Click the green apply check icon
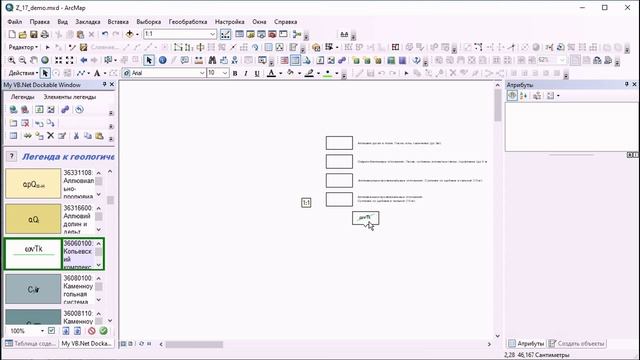640x360 pixels. (x=104, y=331)
